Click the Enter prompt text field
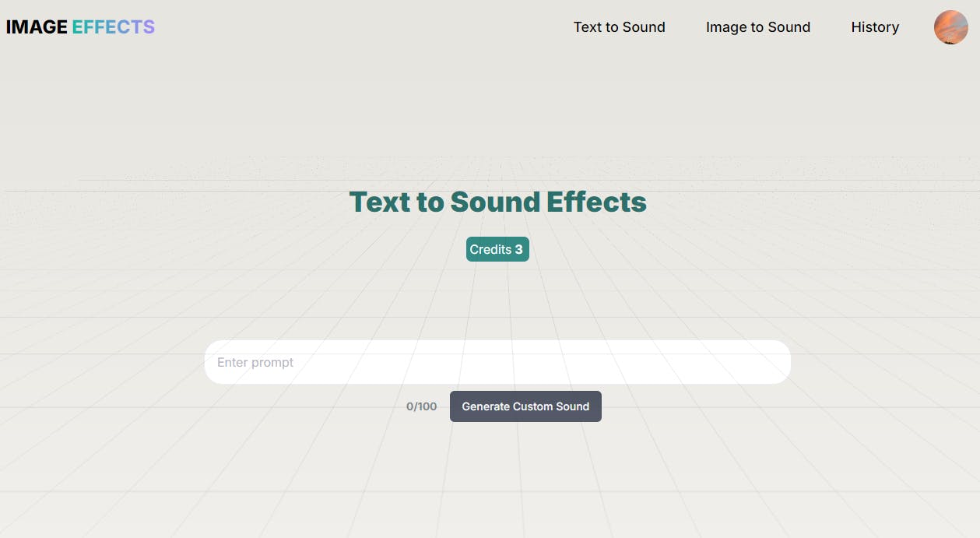This screenshot has height=538, width=980. (x=497, y=362)
